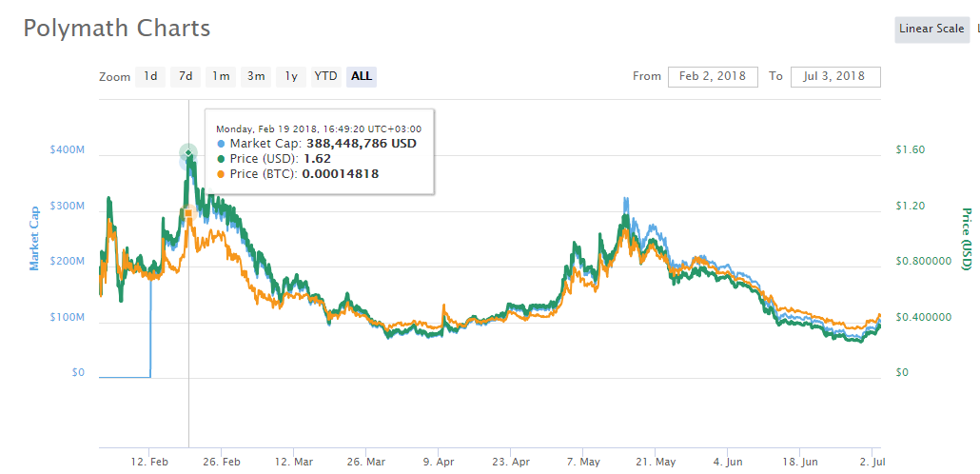Click the Zoom label
The width and height of the screenshot is (980, 474).
point(114,77)
